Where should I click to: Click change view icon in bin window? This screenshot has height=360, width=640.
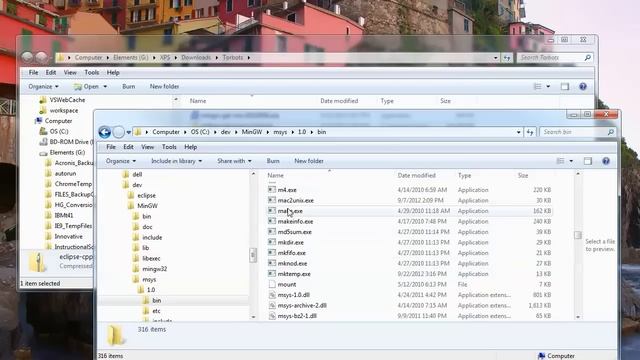pyautogui.click(x=560, y=161)
